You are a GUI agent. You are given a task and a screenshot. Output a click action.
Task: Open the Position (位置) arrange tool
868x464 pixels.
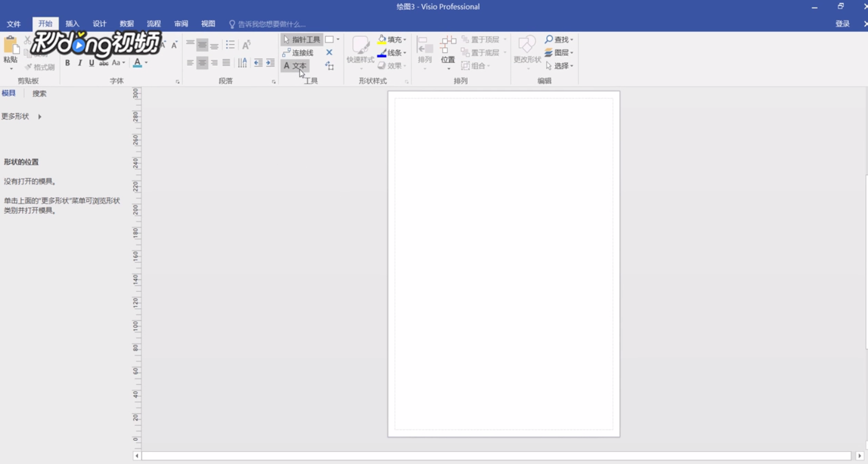tap(448, 52)
